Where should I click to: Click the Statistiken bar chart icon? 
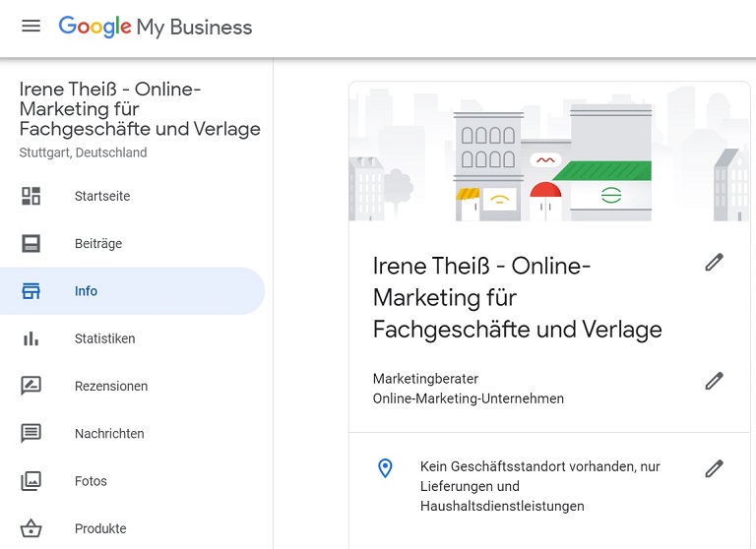point(31,338)
